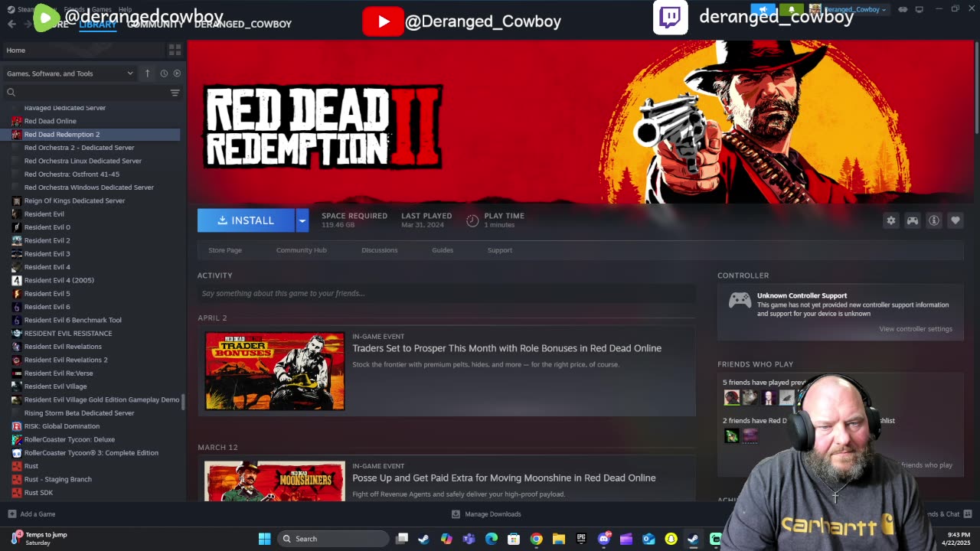Switch to collections grid view icon

click(175, 50)
